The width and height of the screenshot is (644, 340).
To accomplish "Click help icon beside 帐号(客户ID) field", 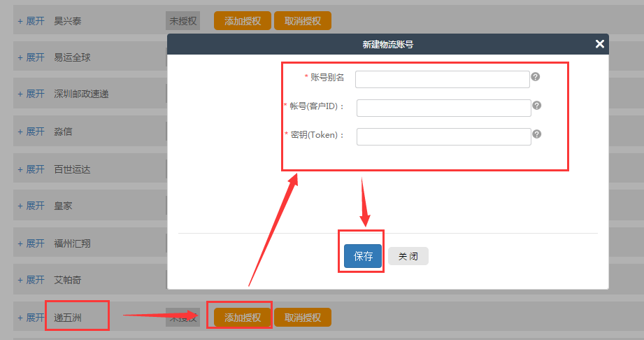I will coord(537,106).
